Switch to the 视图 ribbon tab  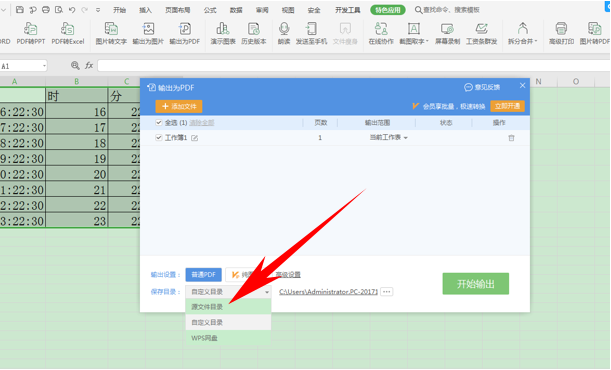288,10
